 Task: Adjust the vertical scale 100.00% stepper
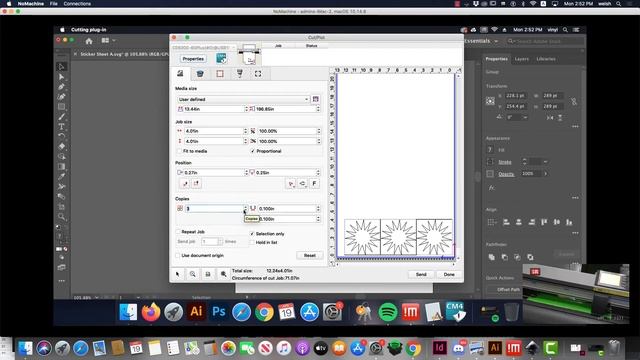click(319, 141)
